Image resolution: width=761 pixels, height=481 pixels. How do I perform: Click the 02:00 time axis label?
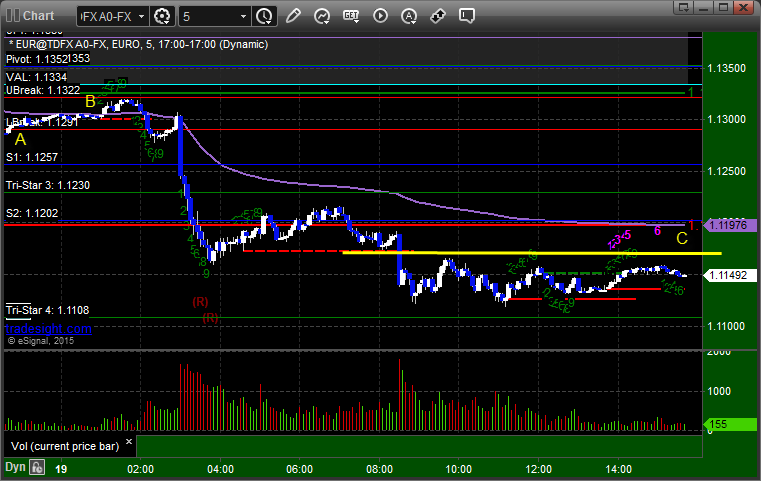coord(141,469)
